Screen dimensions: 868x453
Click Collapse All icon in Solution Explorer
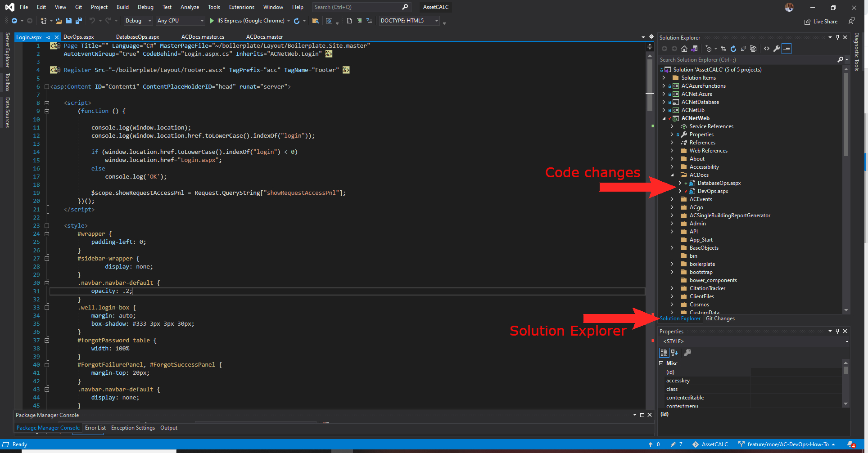[x=743, y=49]
